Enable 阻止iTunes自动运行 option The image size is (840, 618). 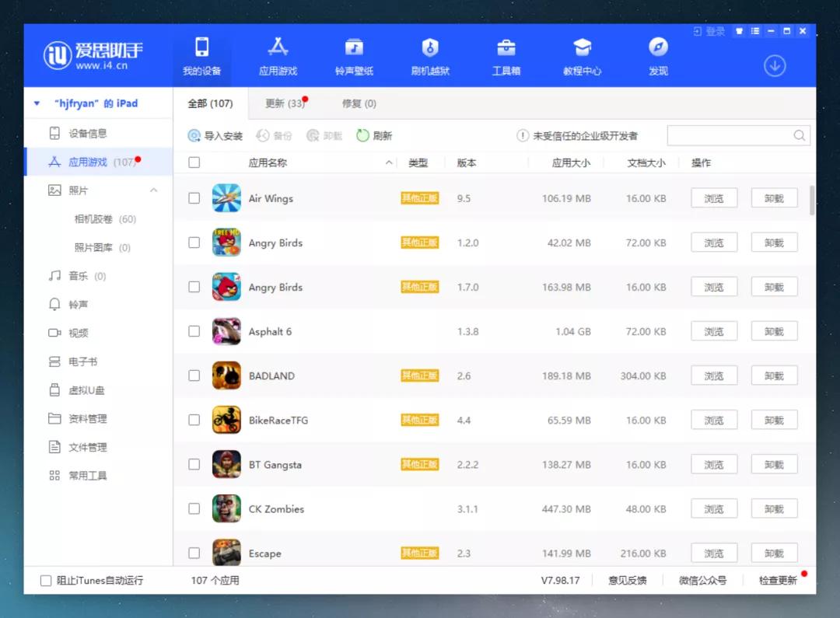[x=45, y=579]
